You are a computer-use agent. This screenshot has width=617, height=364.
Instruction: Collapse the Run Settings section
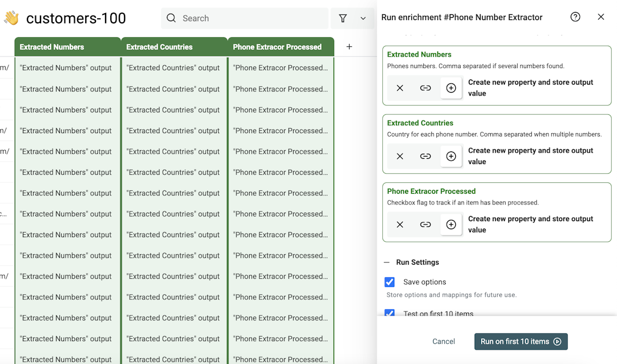[x=387, y=262]
